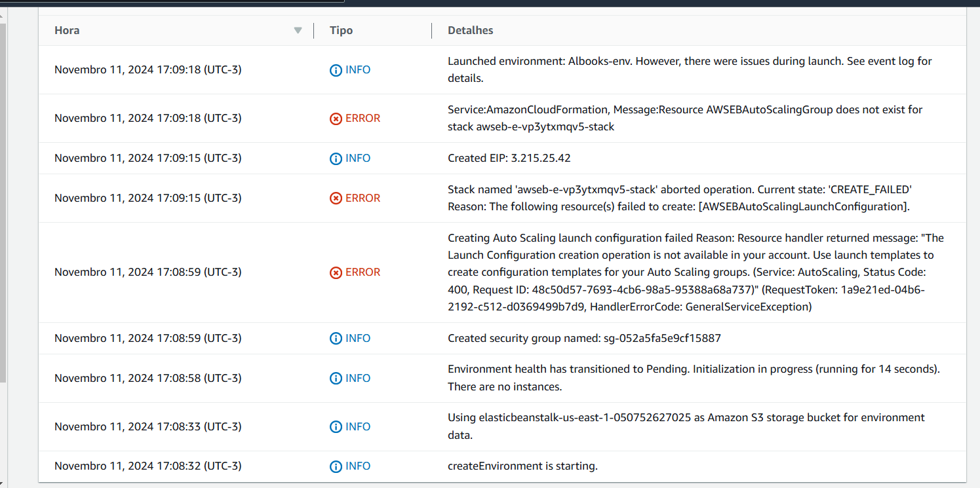Screen dimensions: 980x488
Task: Click 'Created security group named: sg-052a5fa5e9cf15887' text
Action: (x=584, y=338)
